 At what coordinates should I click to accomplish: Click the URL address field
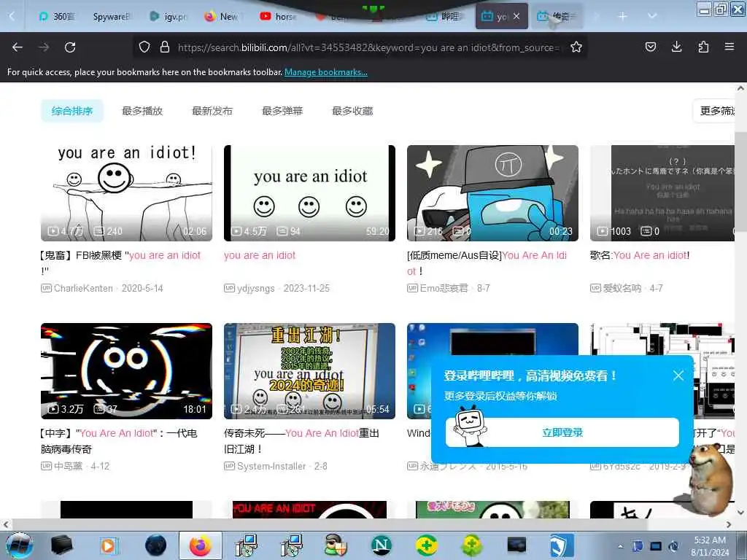coord(368,47)
